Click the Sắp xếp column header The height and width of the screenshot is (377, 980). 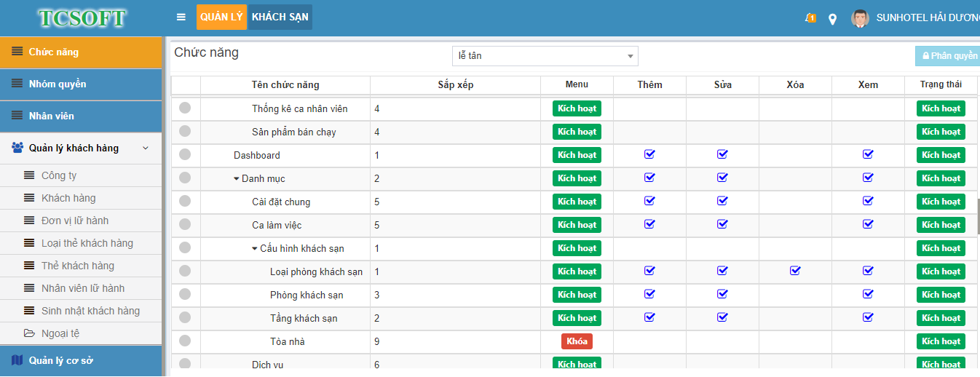[x=456, y=84]
